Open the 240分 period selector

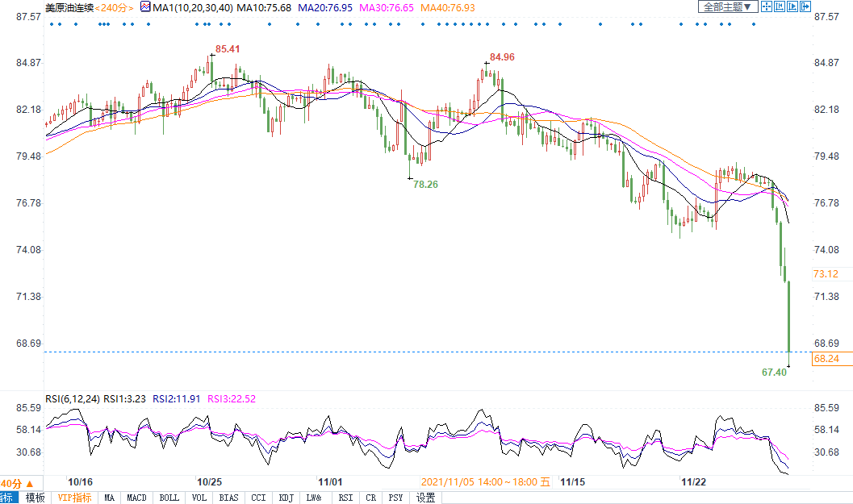pos(115,7)
